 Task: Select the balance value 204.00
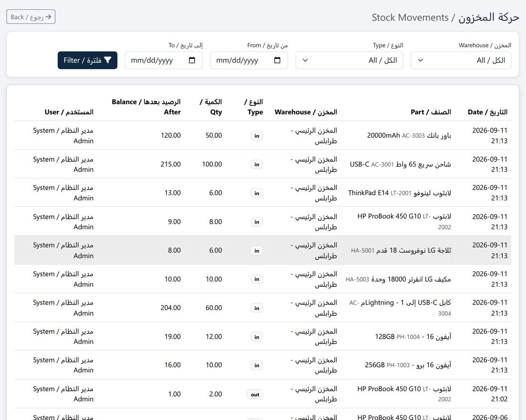pyautogui.click(x=170, y=308)
